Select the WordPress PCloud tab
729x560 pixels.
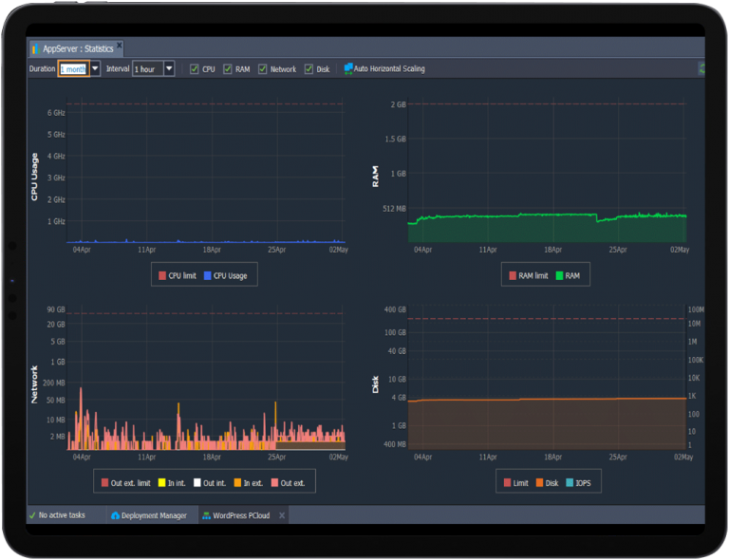tap(243, 515)
